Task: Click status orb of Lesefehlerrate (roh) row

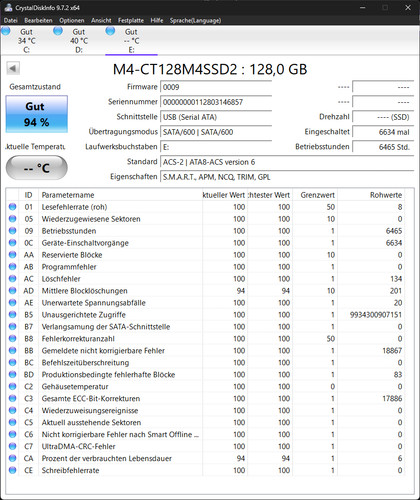Action: 13,207
